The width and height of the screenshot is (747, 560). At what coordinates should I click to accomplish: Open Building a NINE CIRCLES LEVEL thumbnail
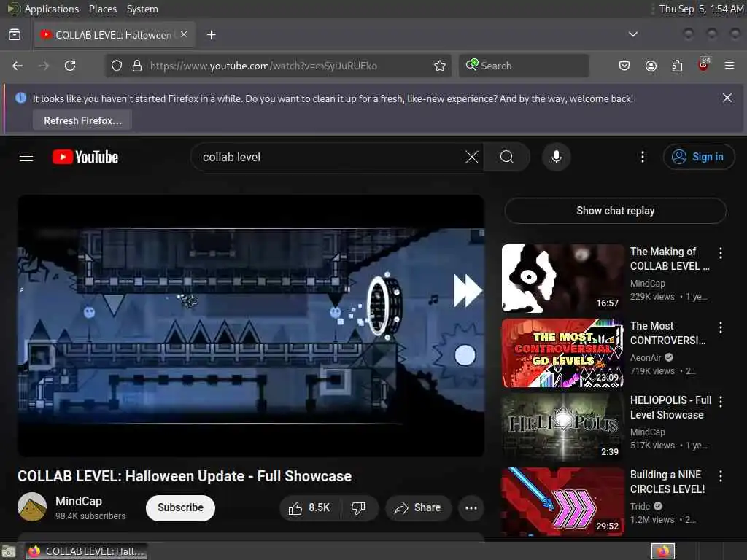pyautogui.click(x=562, y=502)
